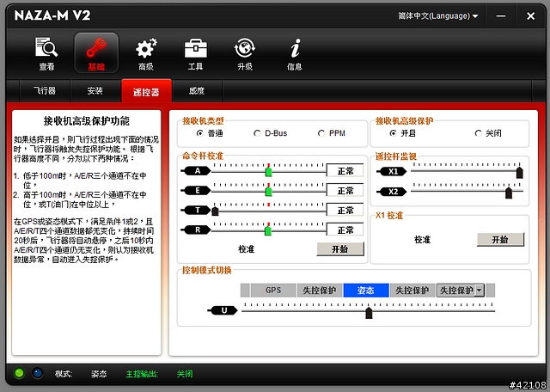550x392 pixels.
Task: Click the X2 monitor slider thumb
Action: pos(509,193)
